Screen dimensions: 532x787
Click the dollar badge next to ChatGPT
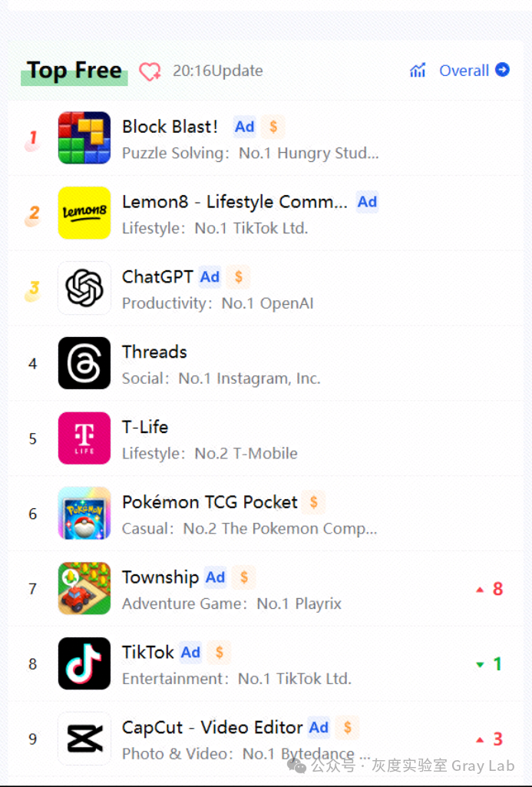click(x=239, y=277)
